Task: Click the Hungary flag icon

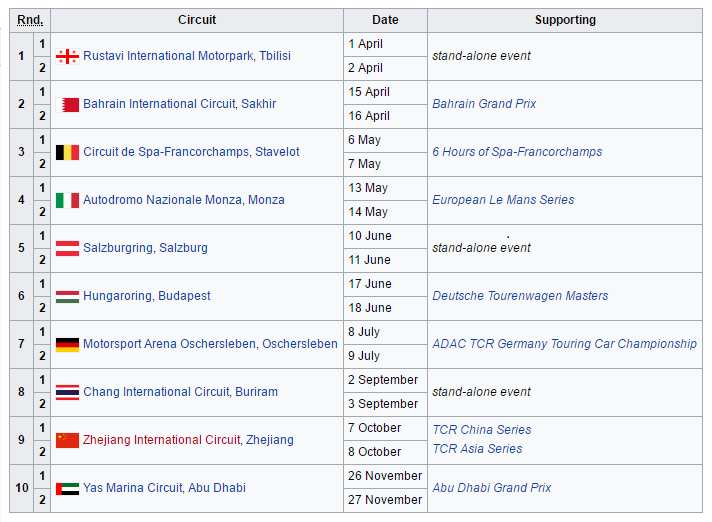Action: pos(67,297)
